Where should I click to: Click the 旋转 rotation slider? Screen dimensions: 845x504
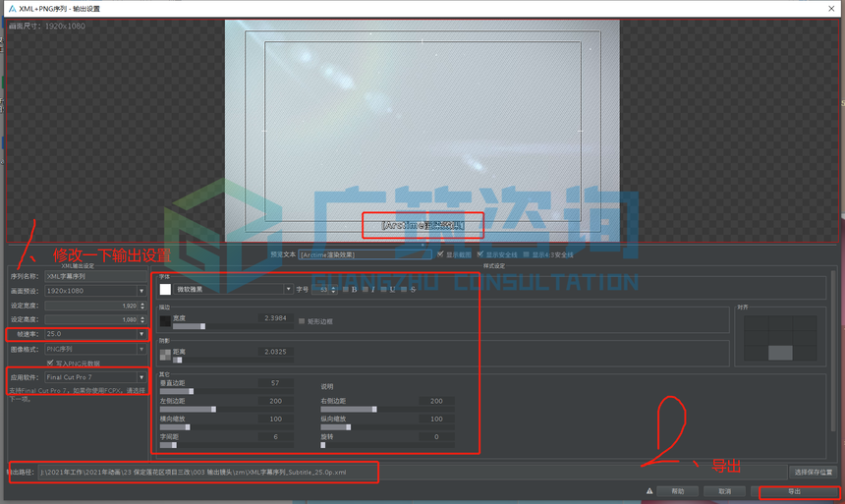point(387,445)
